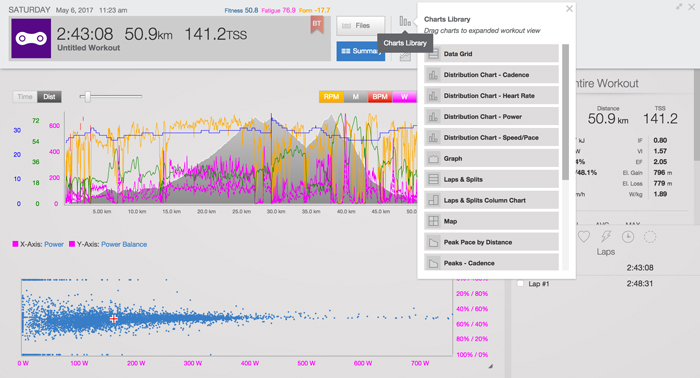The image size is (700, 378).
Task: Switch chart x-axis to Dist
Action: pyautogui.click(x=49, y=96)
